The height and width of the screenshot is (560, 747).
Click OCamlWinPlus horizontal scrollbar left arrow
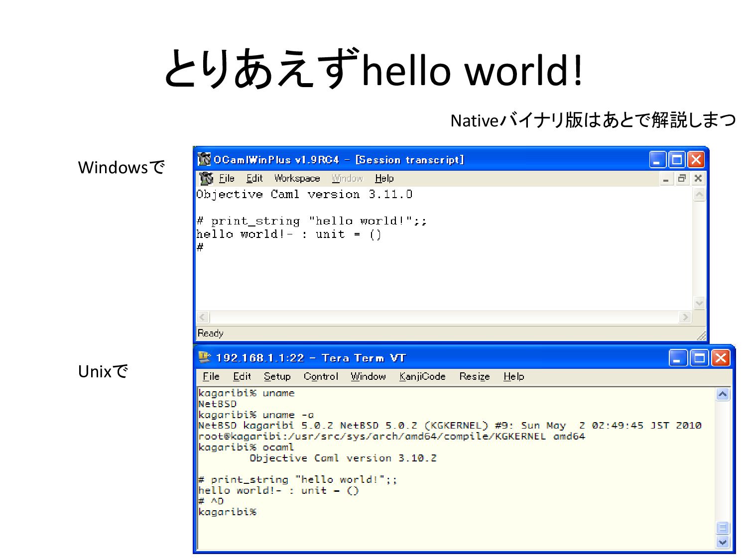(203, 317)
